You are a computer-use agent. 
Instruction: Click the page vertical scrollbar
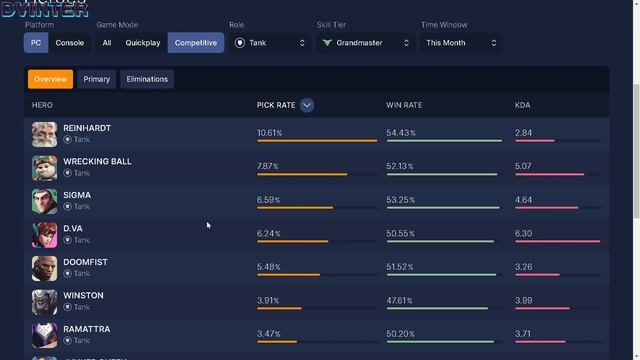click(x=636, y=152)
